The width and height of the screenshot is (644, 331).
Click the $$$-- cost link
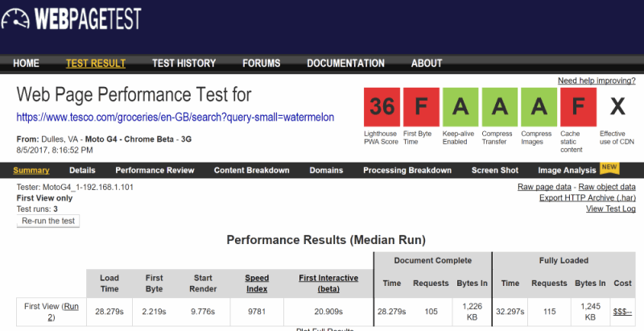(622, 312)
